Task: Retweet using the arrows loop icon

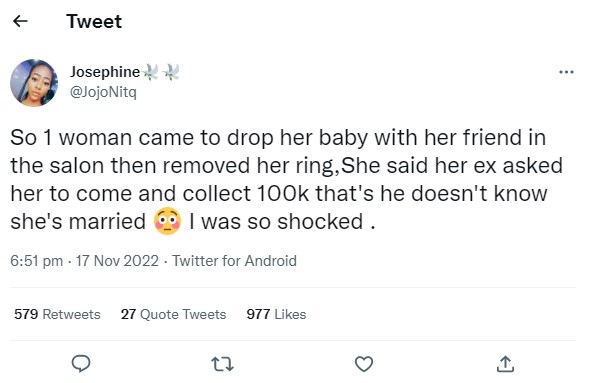Action: [222, 364]
